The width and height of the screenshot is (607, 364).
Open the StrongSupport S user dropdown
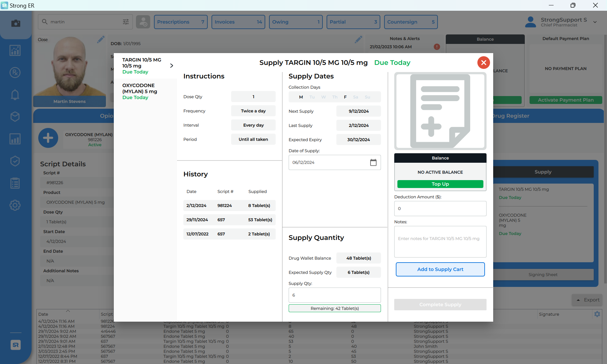click(595, 22)
